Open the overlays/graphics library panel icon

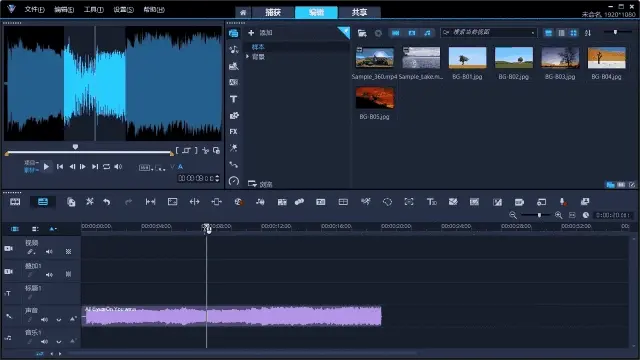pyautogui.click(x=233, y=116)
